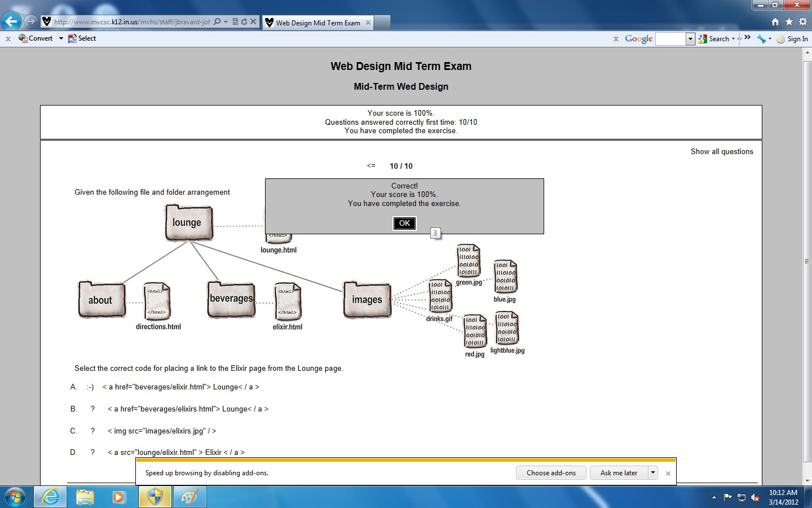
Task: Open the Tools gear icon
Action: [803, 22]
